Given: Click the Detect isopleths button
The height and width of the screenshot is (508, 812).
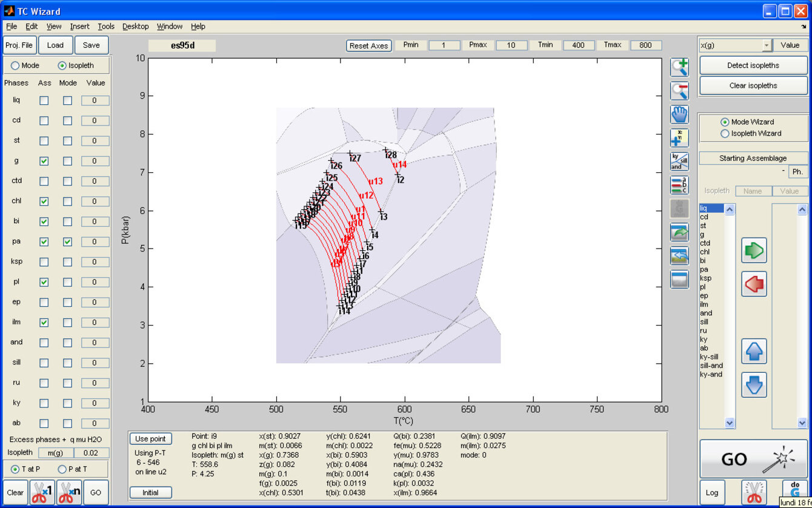Looking at the screenshot, I should [x=753, y=65].
